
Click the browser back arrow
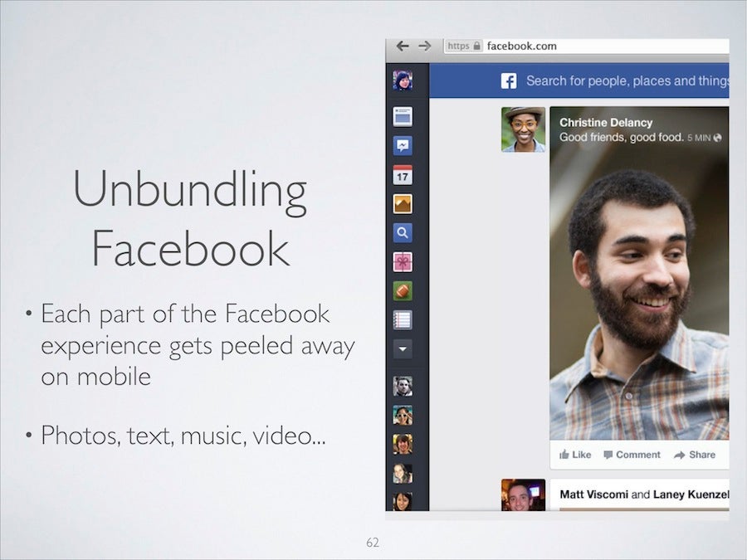coord(403,46)
